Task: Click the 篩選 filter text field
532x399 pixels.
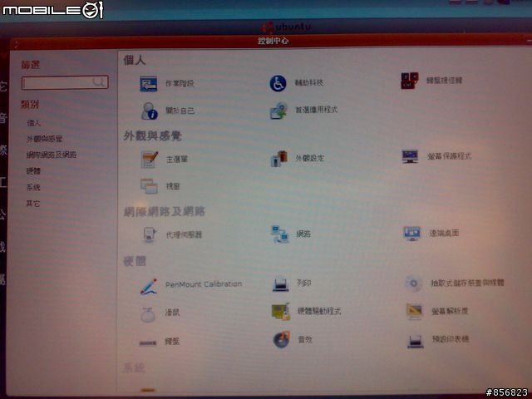Action: (x=65, y=82)
